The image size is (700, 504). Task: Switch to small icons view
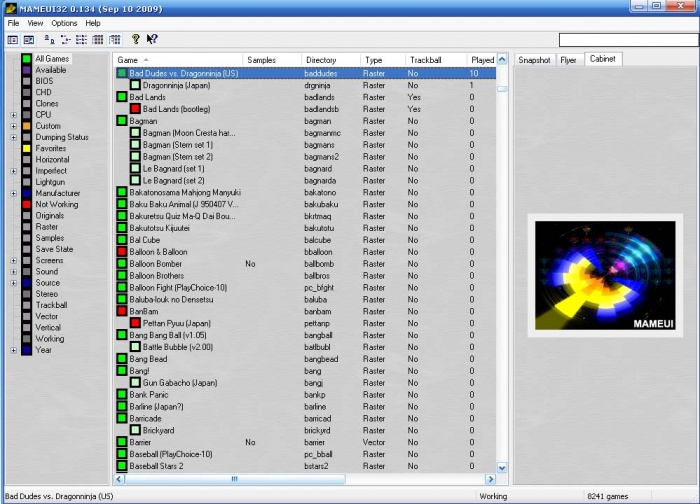click(66, 39)
